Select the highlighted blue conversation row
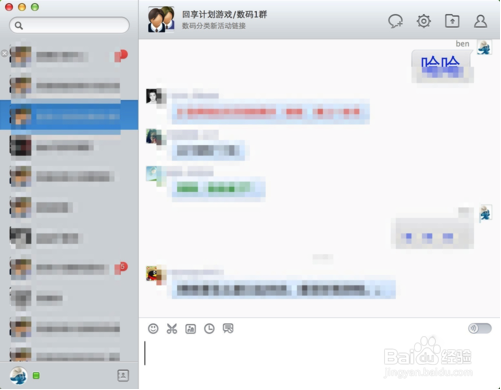 pyautogui.click(x=69, y=115)
